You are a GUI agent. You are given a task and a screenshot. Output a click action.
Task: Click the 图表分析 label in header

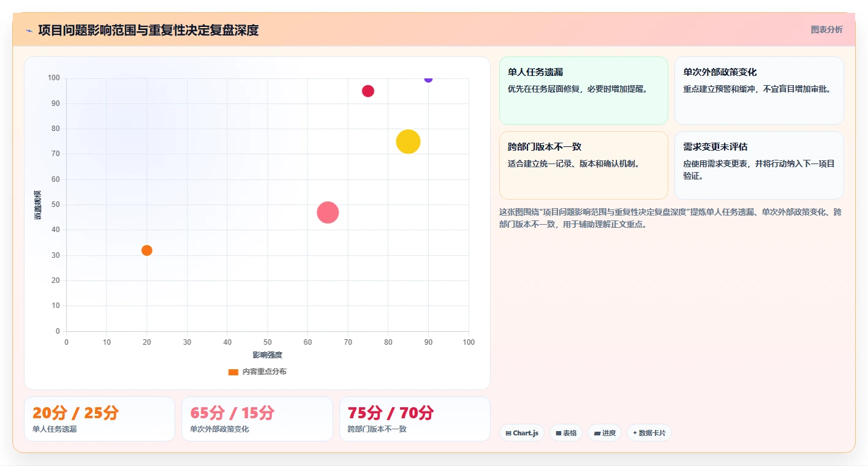[x=827, y=29]
